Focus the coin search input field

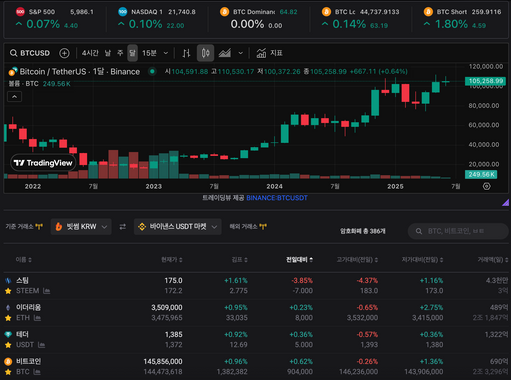point(458,231)
